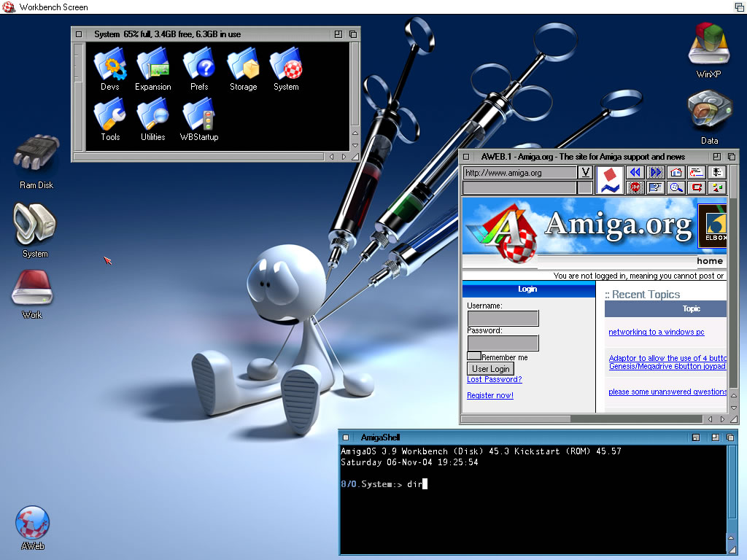747x560 pixels.
Task: Launch the AWeb desktop icon
Action: 32,528
